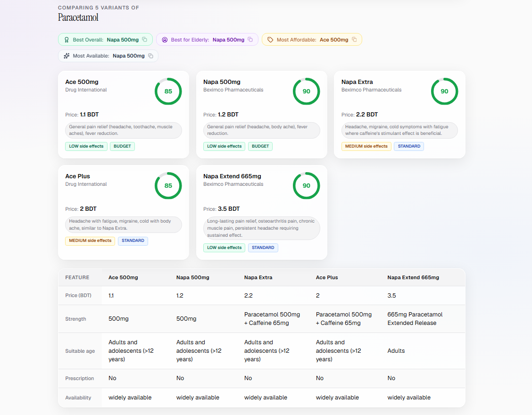Image resolution: width=532 pixels, height=415 pixels.
Task: Open the Napa Extend 665mg card title
Action: (x=232, y=176)
